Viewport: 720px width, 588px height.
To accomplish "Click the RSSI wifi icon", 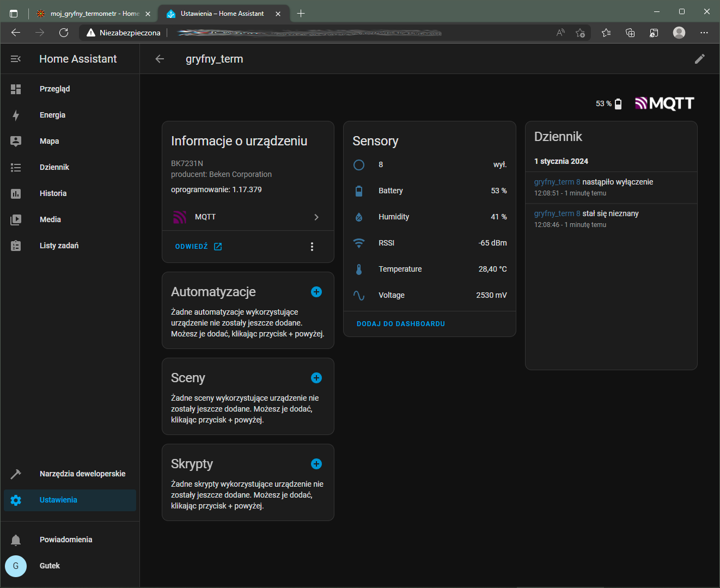I will tap(359, 243).
